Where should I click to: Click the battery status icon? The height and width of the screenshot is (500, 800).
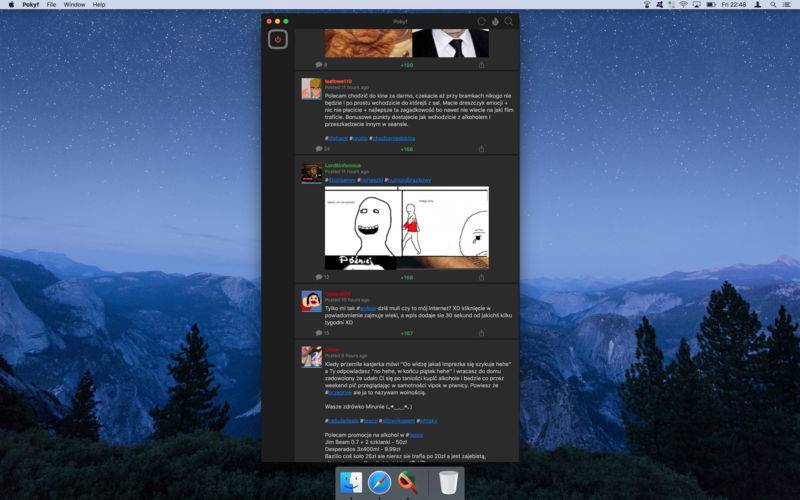(710, 5)
